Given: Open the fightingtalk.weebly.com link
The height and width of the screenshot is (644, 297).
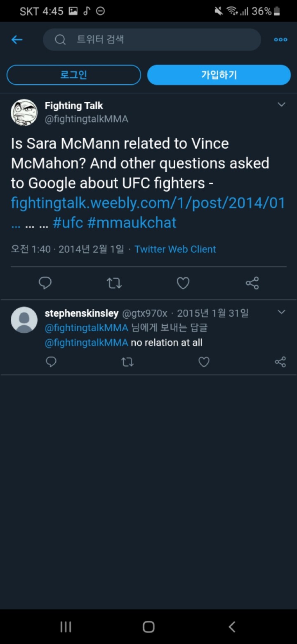Looking at the screenshot, I should click(x=148, y=203).
